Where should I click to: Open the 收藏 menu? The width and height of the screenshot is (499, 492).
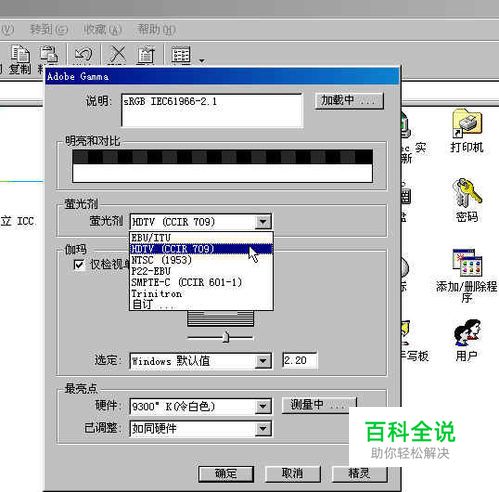point(102,29)
